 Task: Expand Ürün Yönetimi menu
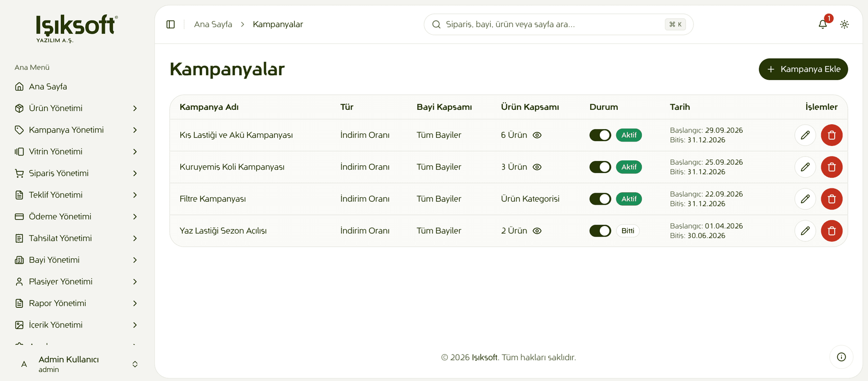(x=77, y=108)
